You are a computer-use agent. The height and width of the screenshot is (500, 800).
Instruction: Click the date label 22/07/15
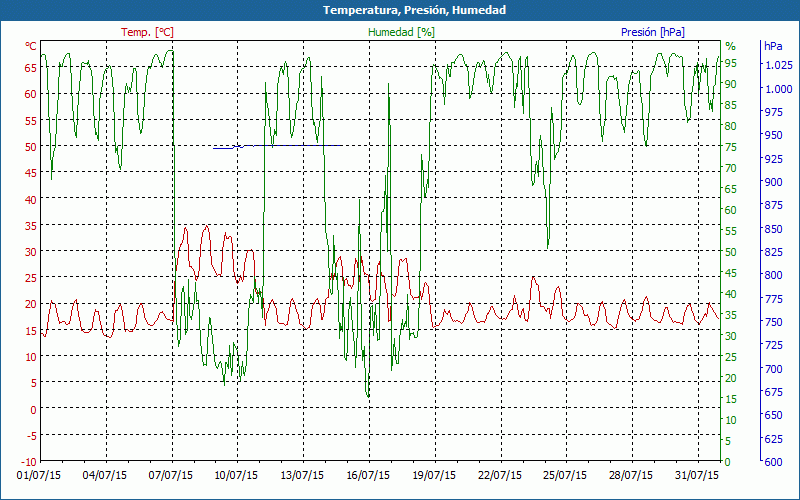(x=499, y=475)
